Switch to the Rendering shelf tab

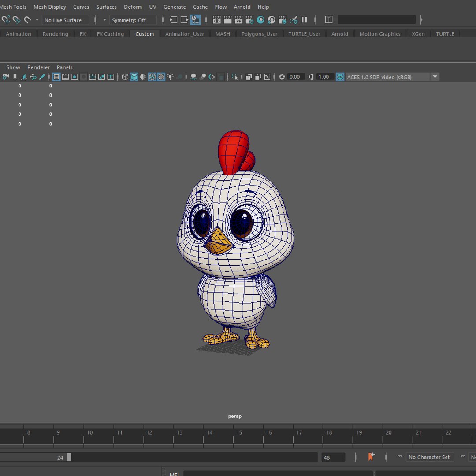(x=55, y=34)
